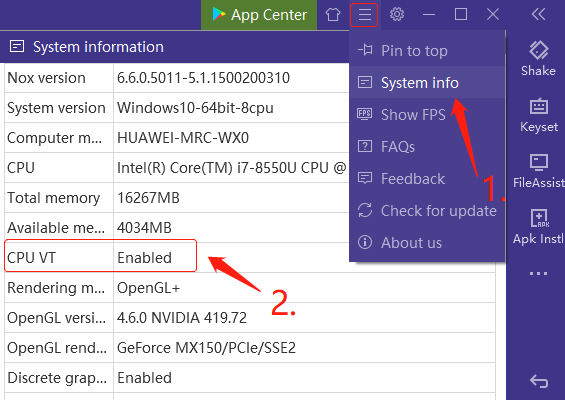Click the System information title
The width and height of the screenshot is (565, 400).
(x=98, y=47)
